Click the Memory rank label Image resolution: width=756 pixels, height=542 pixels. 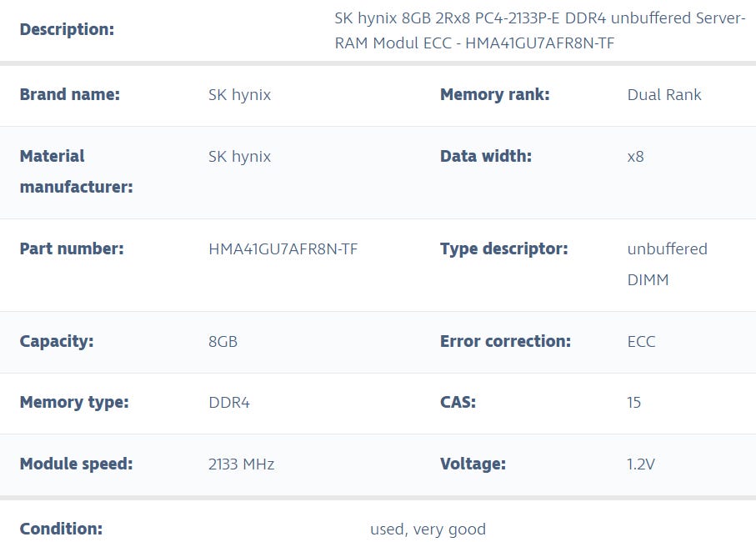494,95
